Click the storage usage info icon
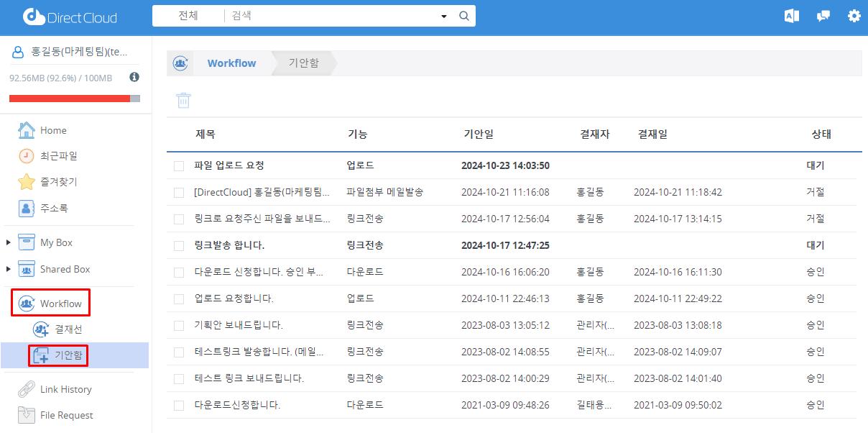The height and width of the screenshot is (433, 868). point(134,77)
